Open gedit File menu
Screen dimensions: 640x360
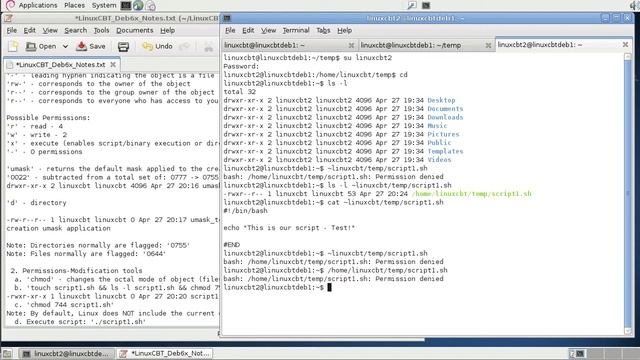click(11, 30)
